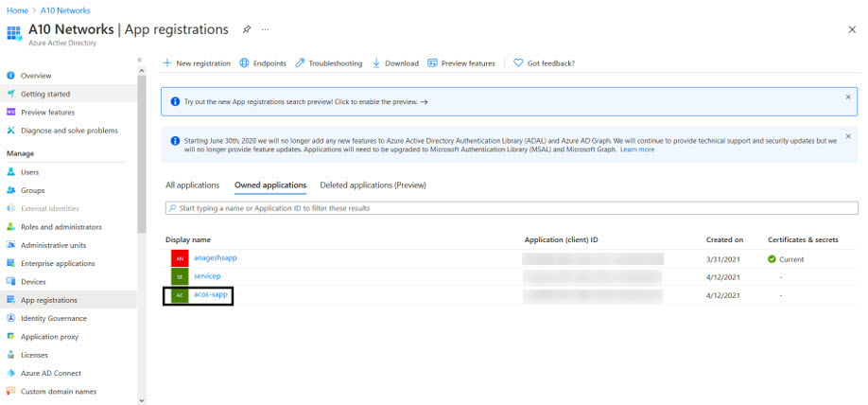
Task: Click the search magnifier icon in filter box
Action: pyautogui.click(x=173, y=208)
